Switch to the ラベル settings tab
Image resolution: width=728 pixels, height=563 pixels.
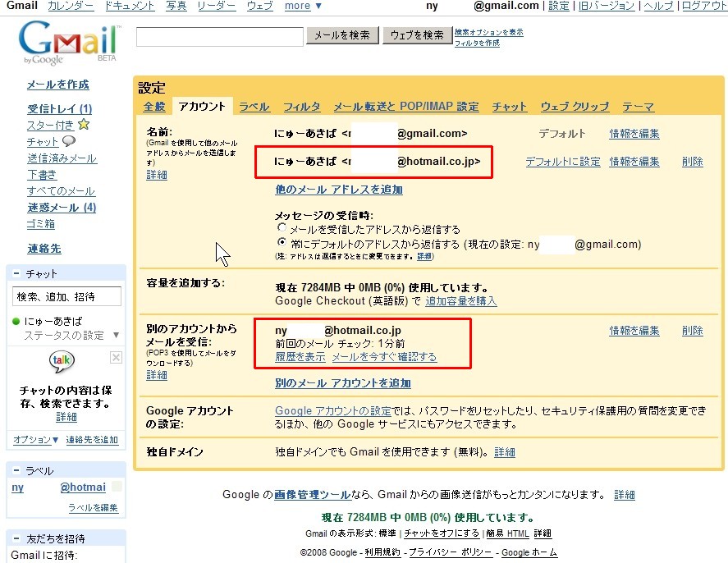click(x=254, y=107)
